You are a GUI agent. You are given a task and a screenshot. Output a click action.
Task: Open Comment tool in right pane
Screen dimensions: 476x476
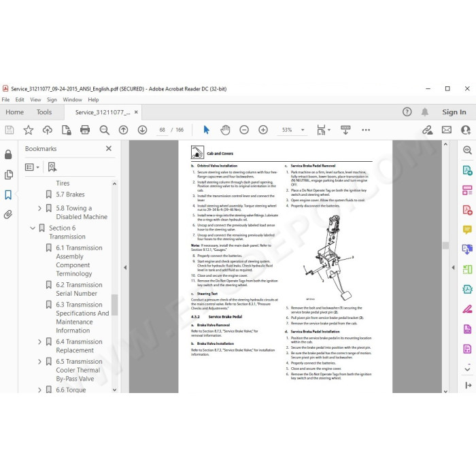point(467,230)
